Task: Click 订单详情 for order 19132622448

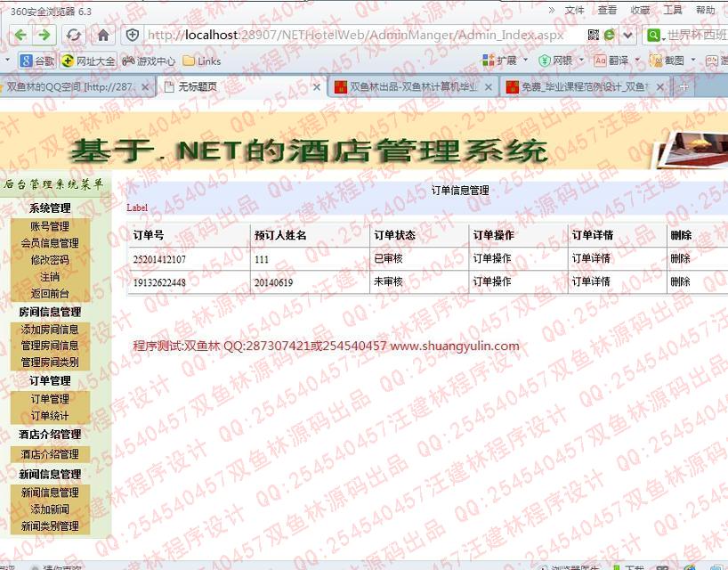Action: tap(591, 281)
